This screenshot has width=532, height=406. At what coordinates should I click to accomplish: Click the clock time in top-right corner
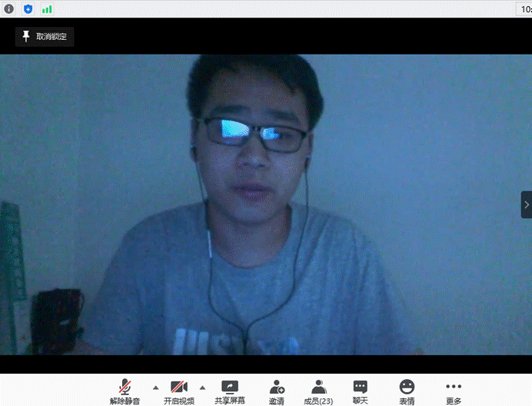point(524,9)
